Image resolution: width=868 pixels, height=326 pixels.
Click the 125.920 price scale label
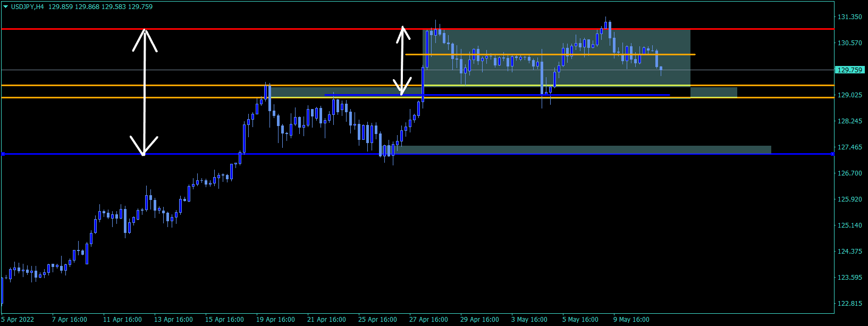[849, 199]
